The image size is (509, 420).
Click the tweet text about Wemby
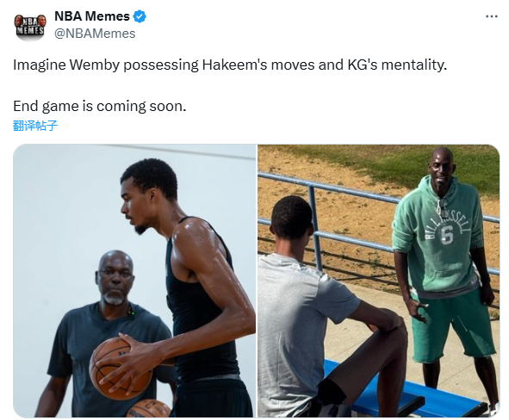coord(230,65)
